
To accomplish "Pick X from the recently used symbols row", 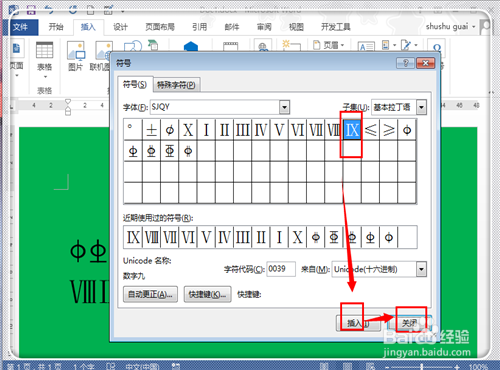I will (297, 237).
